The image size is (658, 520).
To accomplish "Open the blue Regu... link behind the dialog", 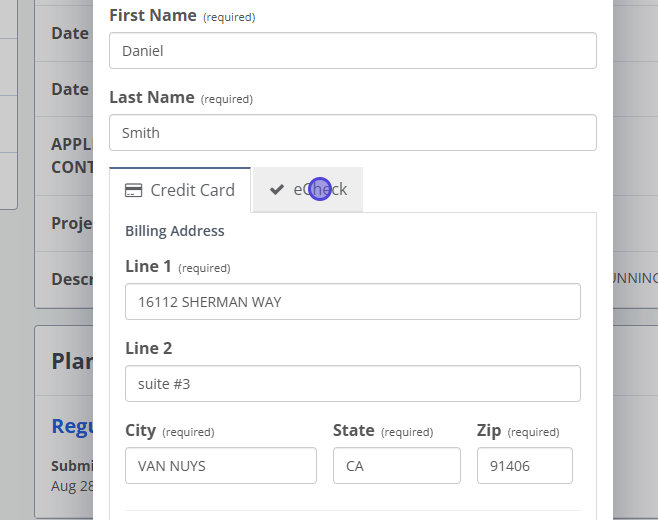I will click(72, 427).
